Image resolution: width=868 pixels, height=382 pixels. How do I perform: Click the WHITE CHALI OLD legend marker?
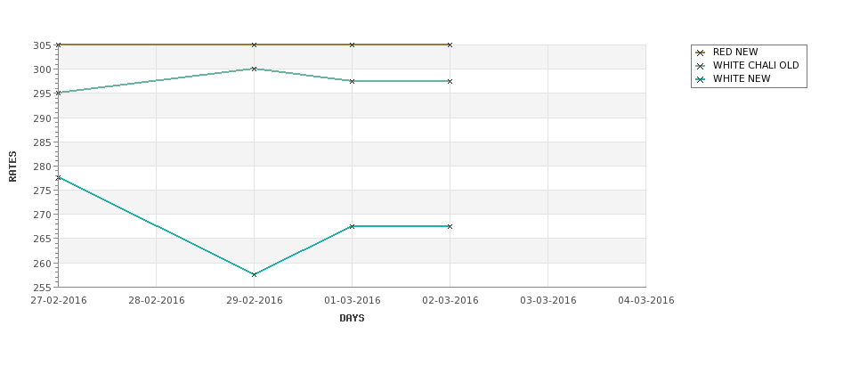click(x=701, y=66)
